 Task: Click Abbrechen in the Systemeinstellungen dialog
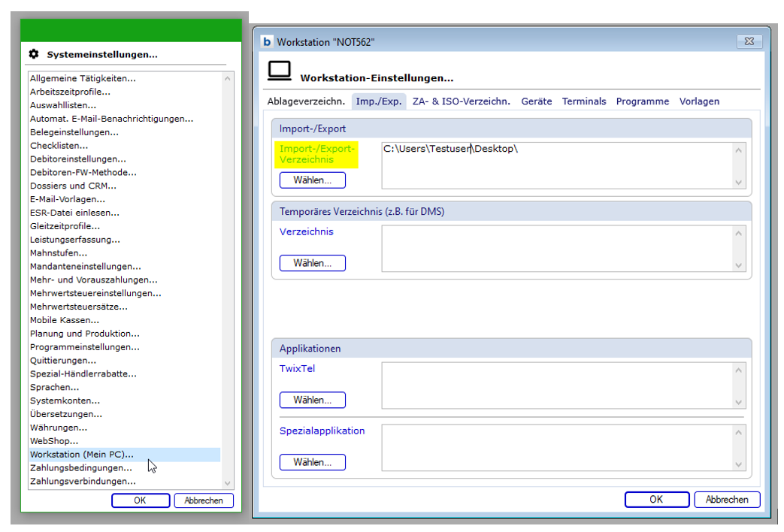(204, 500)
